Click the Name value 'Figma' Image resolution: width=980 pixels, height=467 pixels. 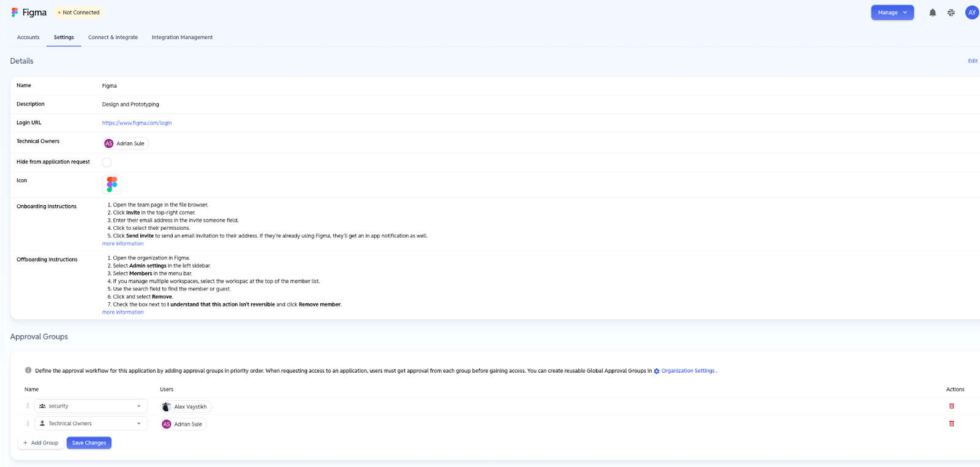click(110, 86)
